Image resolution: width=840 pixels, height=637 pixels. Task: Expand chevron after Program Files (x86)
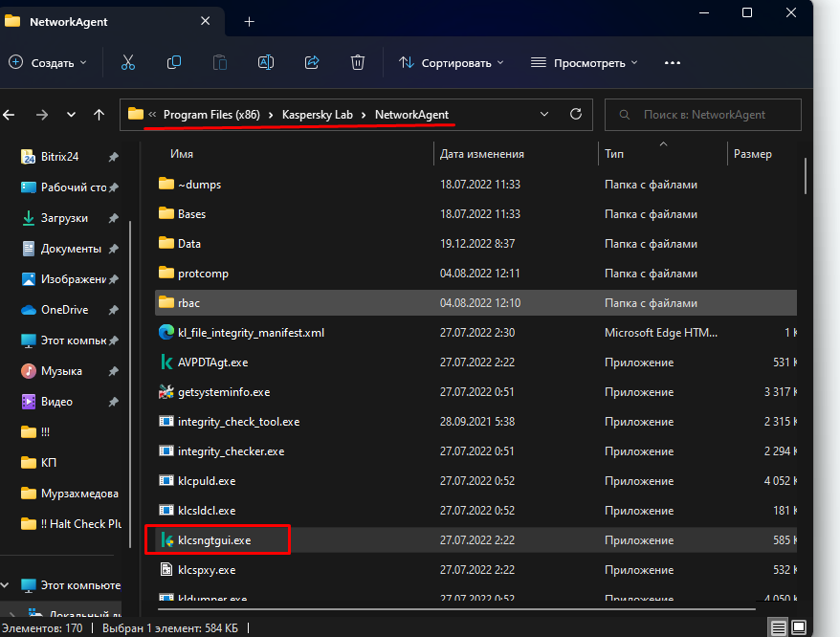(271, 115)
